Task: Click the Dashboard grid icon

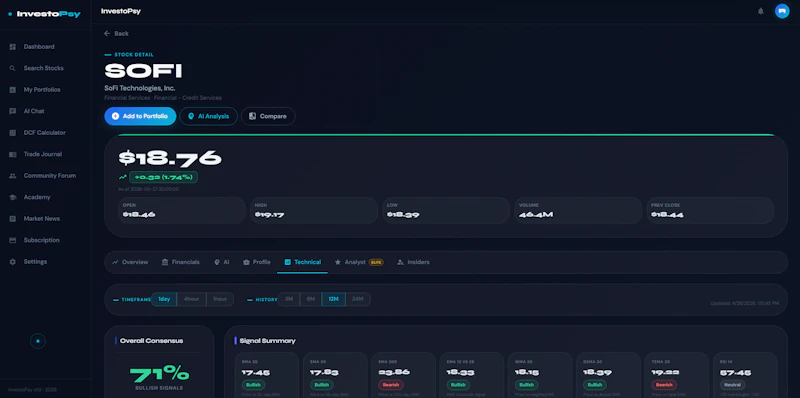Action: [x=13, y=47]
